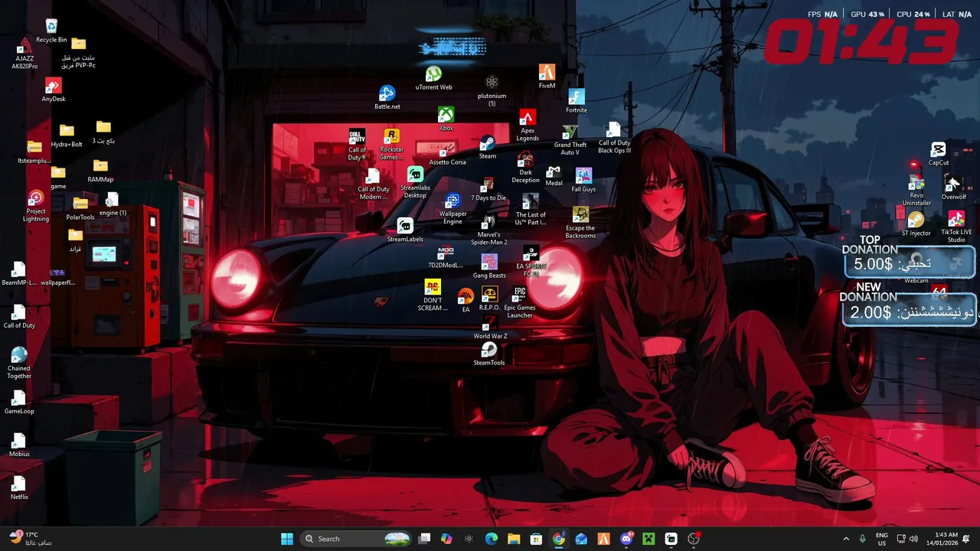The height and width of the screenshot is (551, 980).
Task: Select Marvel's Spider-Man 2 icon
Action: click(489, 230)
